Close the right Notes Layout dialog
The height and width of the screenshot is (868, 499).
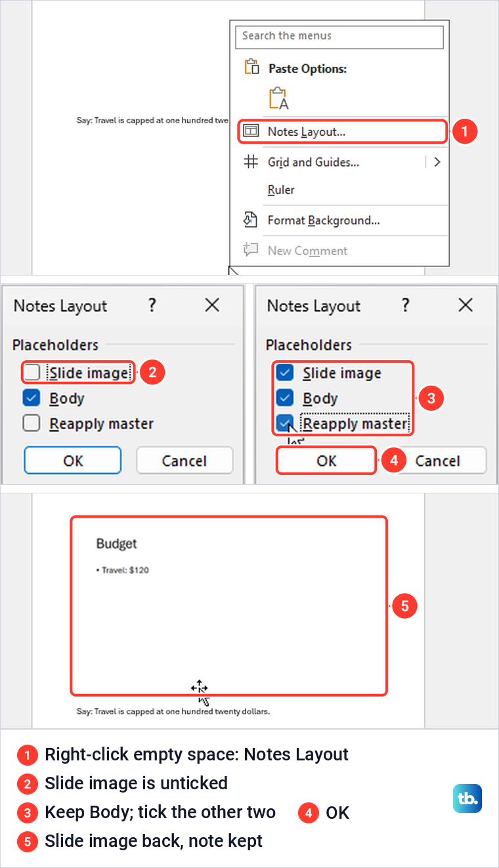pyautogui.click(x=466, y=304)
